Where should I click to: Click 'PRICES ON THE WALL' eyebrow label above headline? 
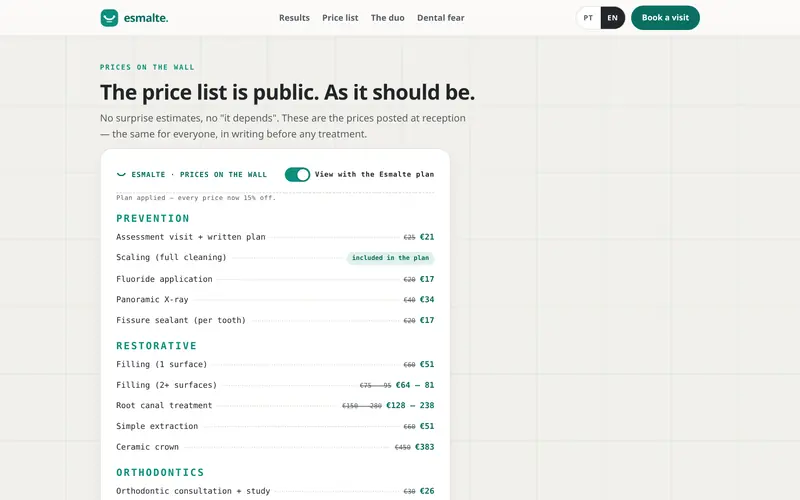147,67
